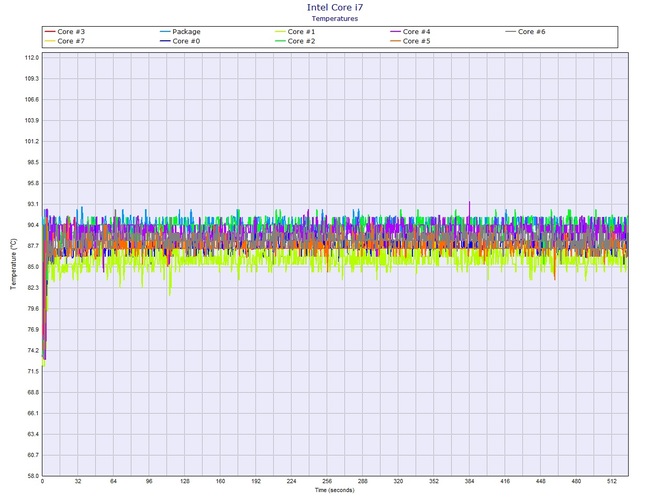670x502 pixels.
Task: Click the Core #5 legend entry
Action: pyautogui.click(x=410, y=41)
